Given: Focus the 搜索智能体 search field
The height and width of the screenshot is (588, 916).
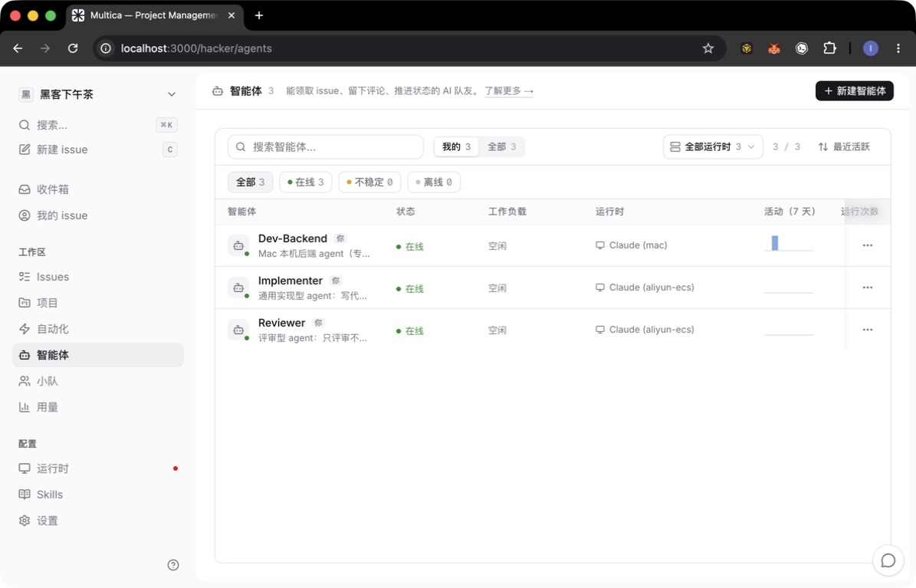Looking at the screenshot, I should (325, 146).
